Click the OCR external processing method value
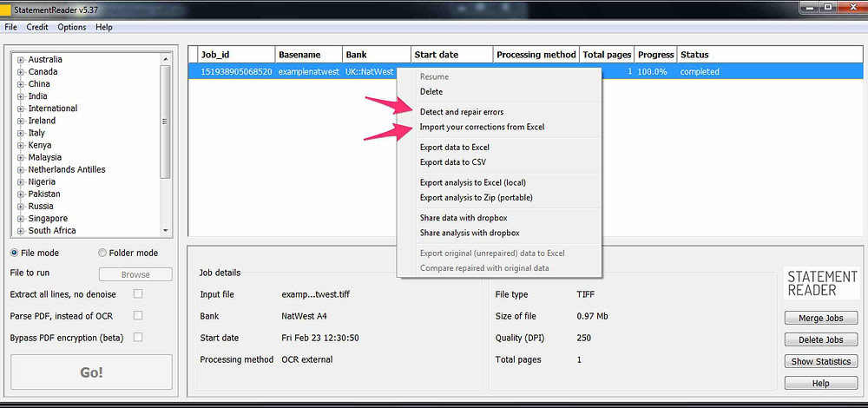The width and height of the screenshot is (868, 408). click(307, 359)
